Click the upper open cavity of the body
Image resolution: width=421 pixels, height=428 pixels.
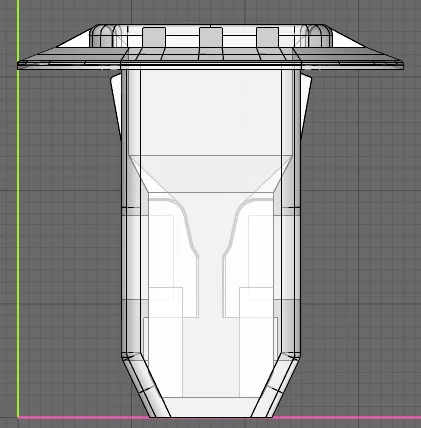point(211,113)
